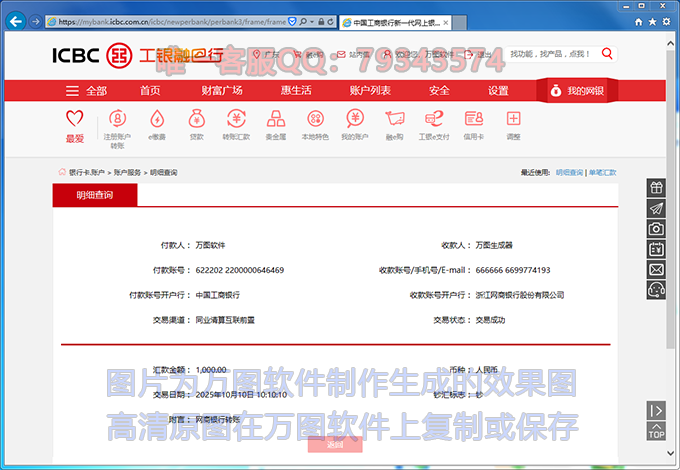This screenshot has width=680, height=470.
Task: Click the 单笔汇款 recent-use link
Action: tap(602, 173)
